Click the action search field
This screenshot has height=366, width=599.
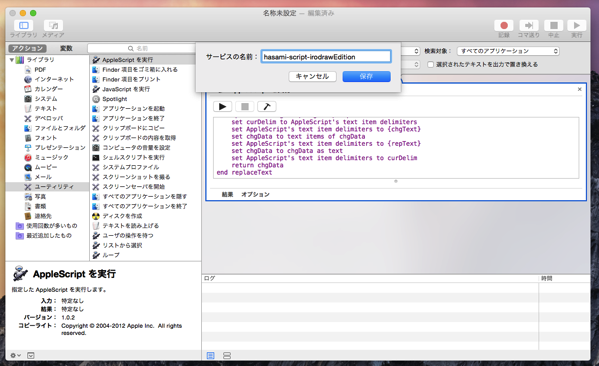click(141, 49)
